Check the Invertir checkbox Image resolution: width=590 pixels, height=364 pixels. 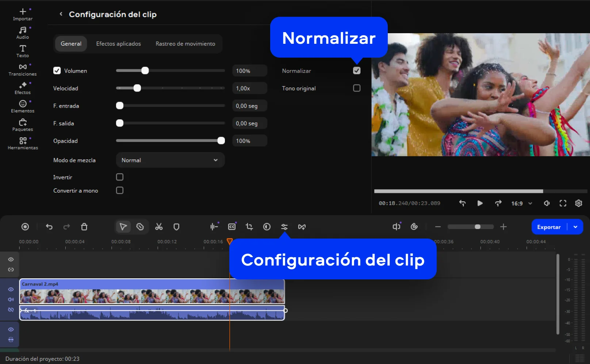pos(120,177)
